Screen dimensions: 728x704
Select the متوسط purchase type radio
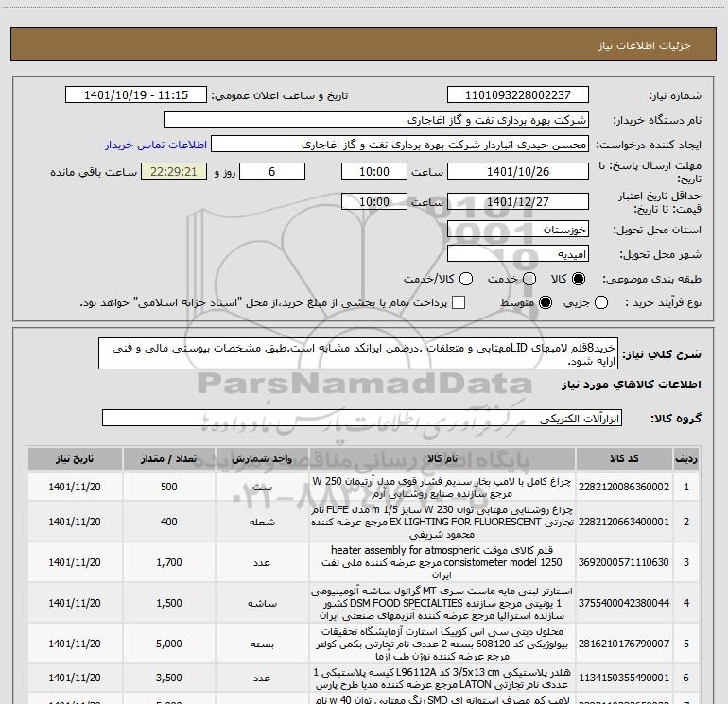(546, 302)
